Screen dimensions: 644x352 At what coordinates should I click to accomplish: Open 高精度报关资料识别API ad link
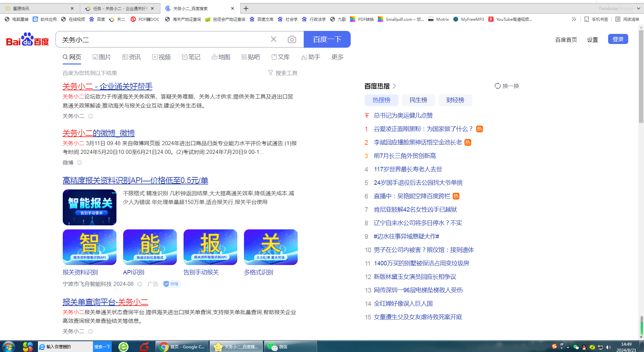[x=135, y=180]
